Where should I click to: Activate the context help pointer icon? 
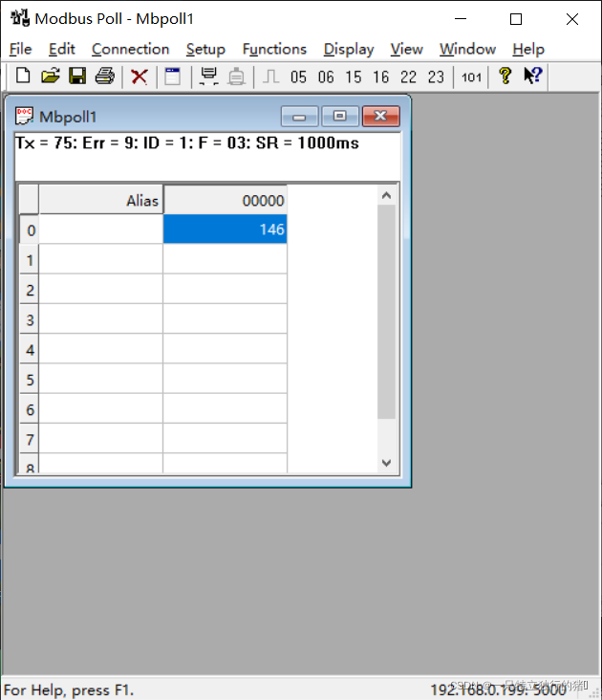533,76
